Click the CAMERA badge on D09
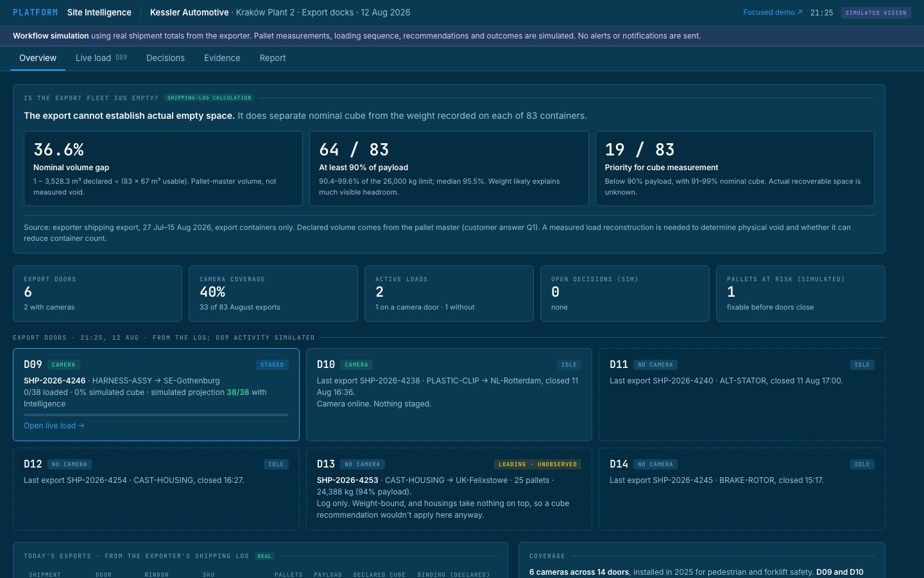This screenshot has width=924, height=578. click(x=64, y=365)
